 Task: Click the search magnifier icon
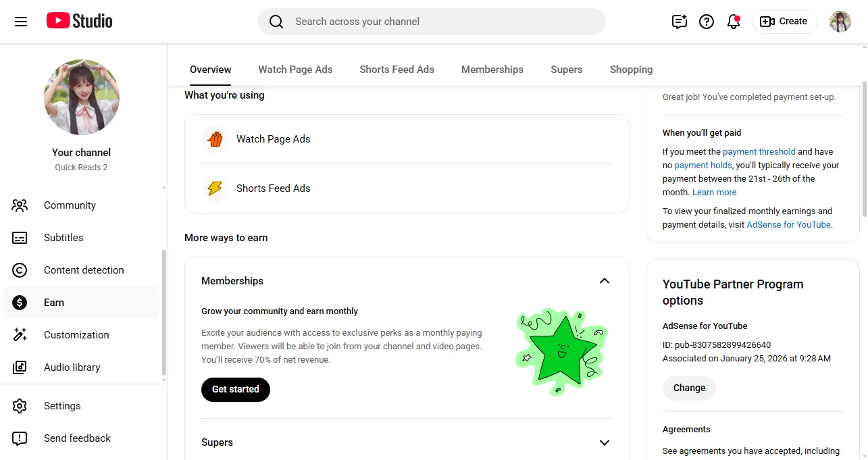[276, 22]
